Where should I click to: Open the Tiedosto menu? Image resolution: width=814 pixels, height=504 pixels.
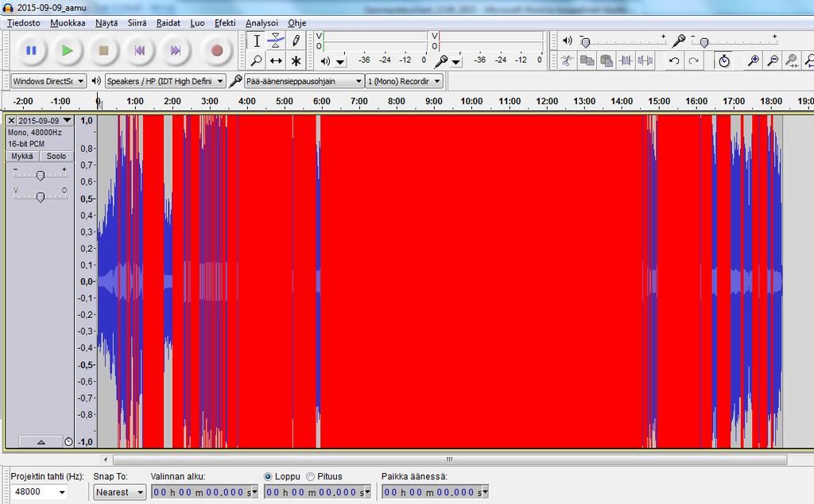(x=23, y=23)
